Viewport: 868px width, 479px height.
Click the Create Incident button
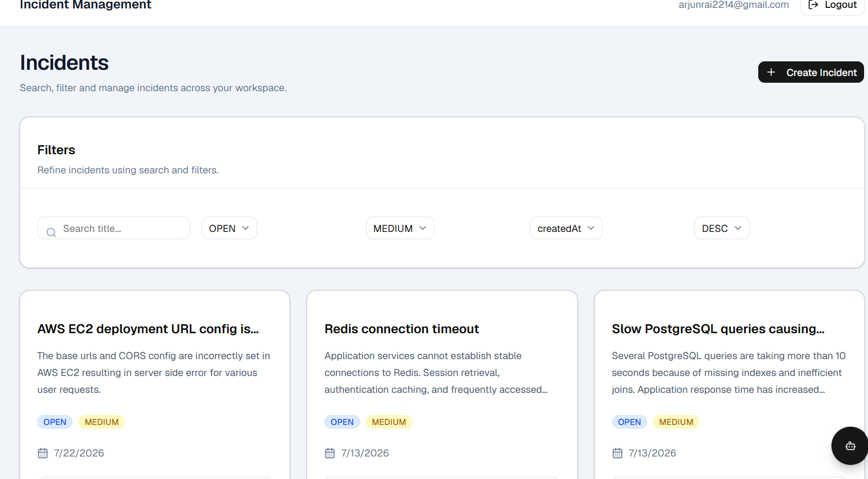coord(811,72)
